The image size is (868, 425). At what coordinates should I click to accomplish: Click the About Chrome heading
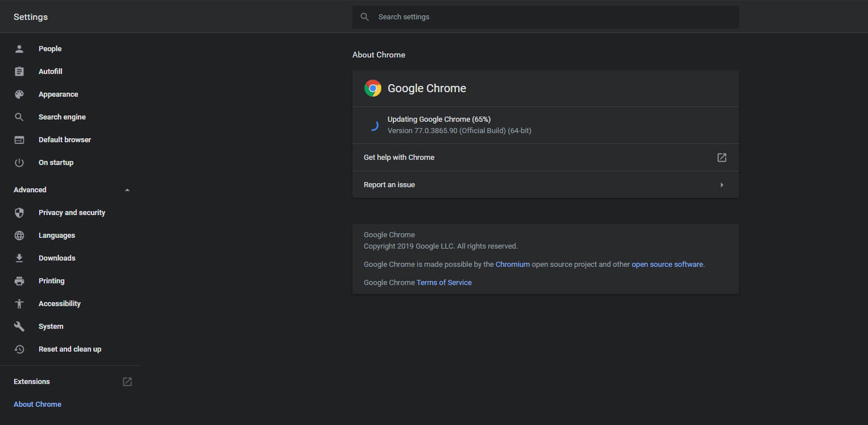click(379, 55)
